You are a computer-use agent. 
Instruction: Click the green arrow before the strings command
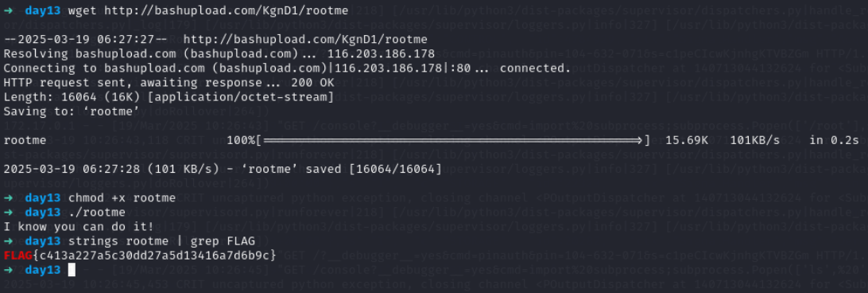[x=8, y=241]
